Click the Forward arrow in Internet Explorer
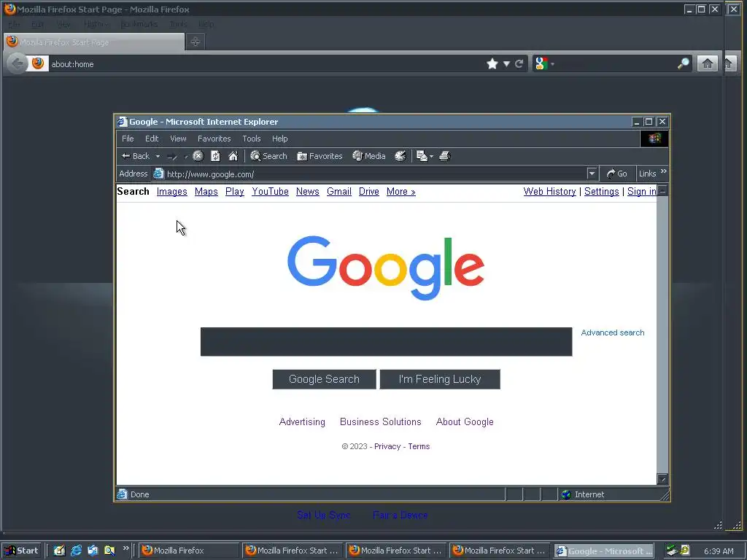 [x=172, y=156]
